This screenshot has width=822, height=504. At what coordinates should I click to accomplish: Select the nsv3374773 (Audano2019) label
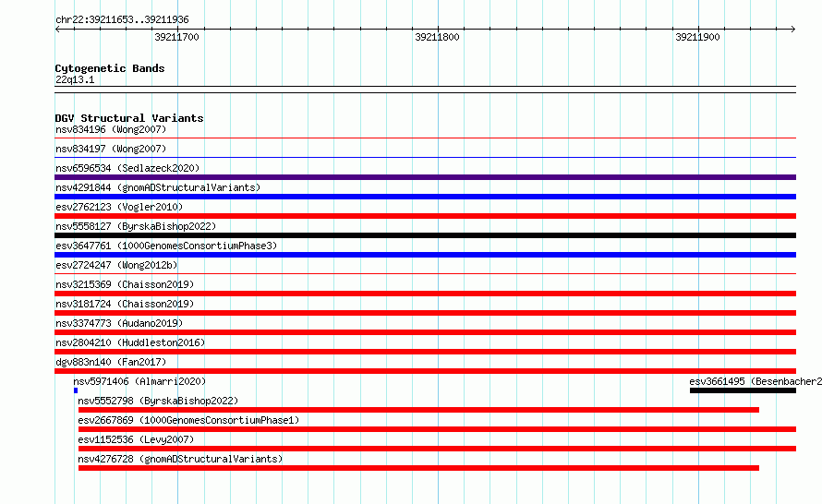(119, 323)
